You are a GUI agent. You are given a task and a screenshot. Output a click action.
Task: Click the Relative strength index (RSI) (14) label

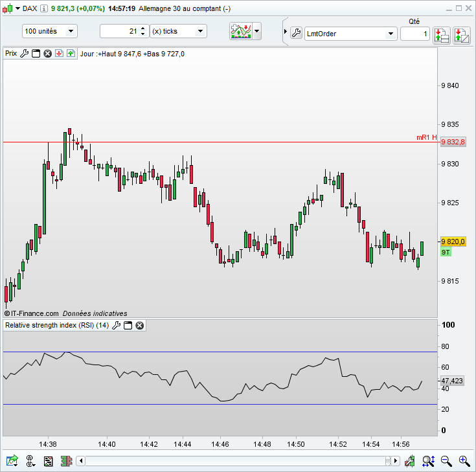57,326
